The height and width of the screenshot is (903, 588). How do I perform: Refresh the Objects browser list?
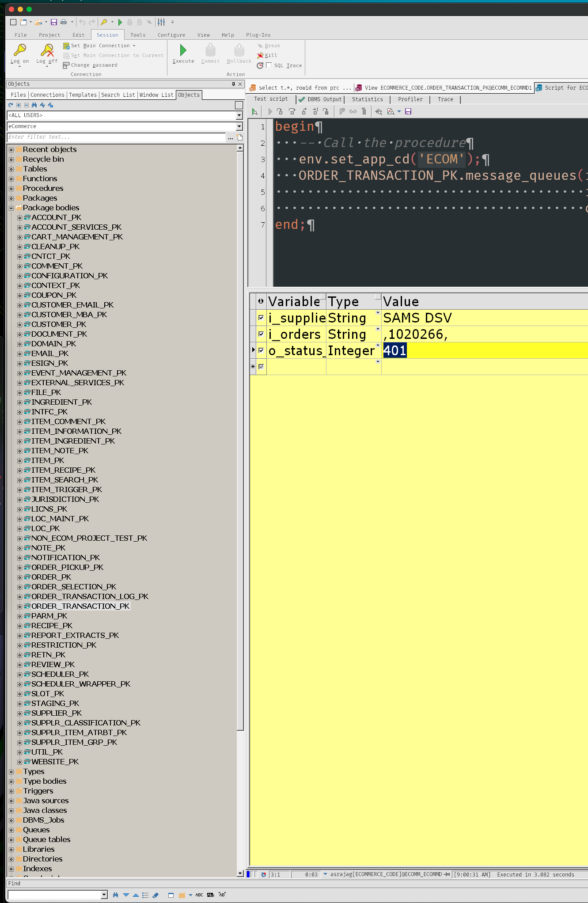(x=11, y=105)
